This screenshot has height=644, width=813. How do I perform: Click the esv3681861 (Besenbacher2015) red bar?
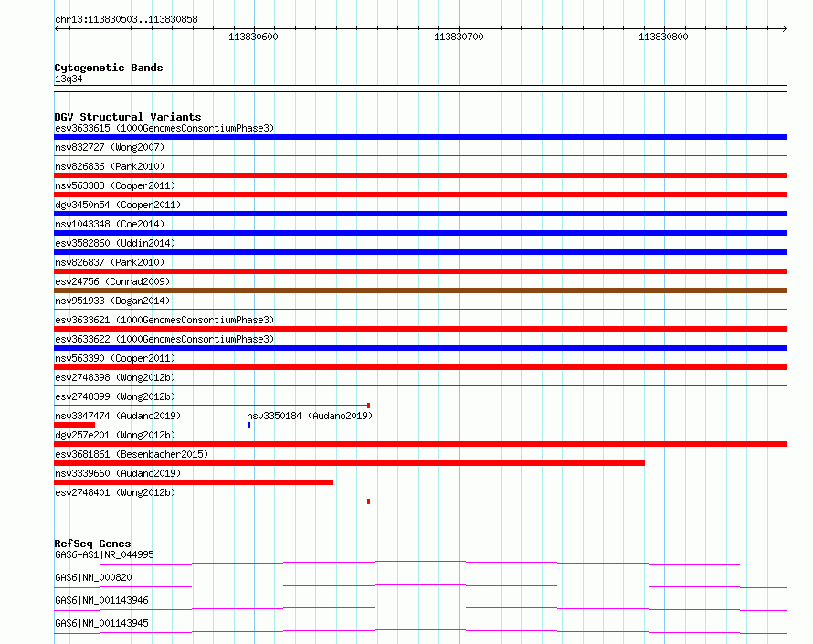[x=350, y=463]
